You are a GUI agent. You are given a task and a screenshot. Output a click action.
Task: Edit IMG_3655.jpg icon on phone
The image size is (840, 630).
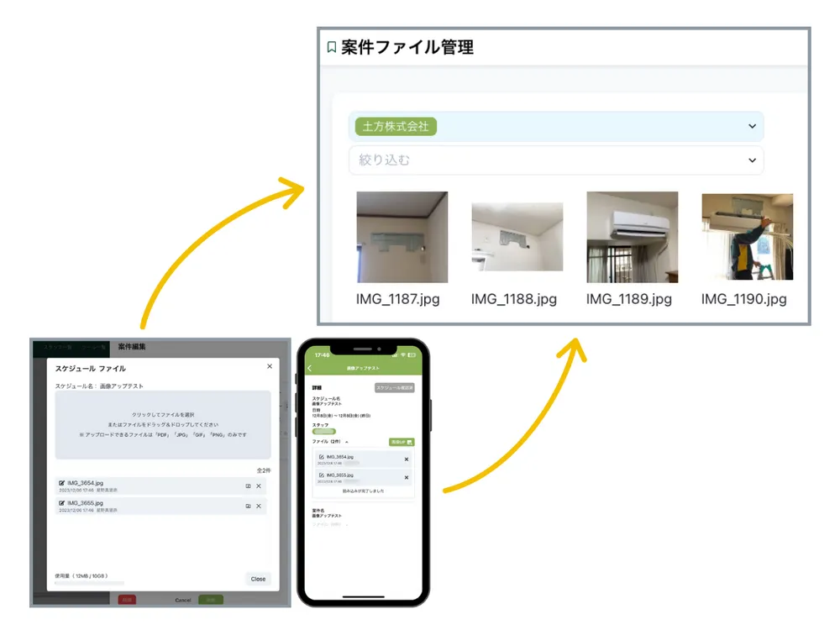click(x=322, y=475)
